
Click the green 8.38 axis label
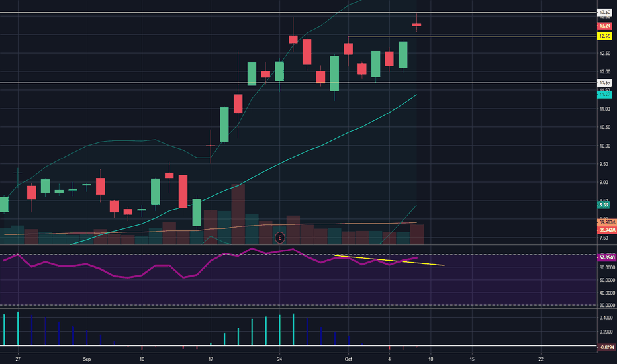603,205
